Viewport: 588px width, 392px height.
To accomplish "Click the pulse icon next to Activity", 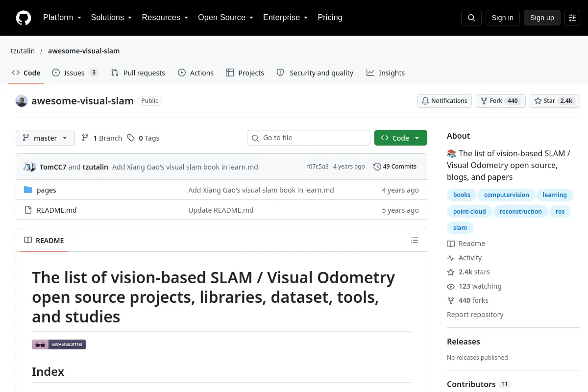I will [451, 258].
